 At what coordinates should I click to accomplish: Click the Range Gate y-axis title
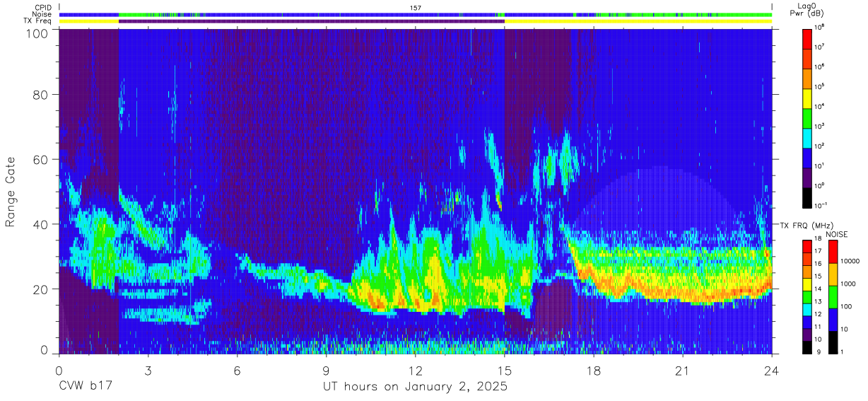pyautogui.click(x=11, y=191)
